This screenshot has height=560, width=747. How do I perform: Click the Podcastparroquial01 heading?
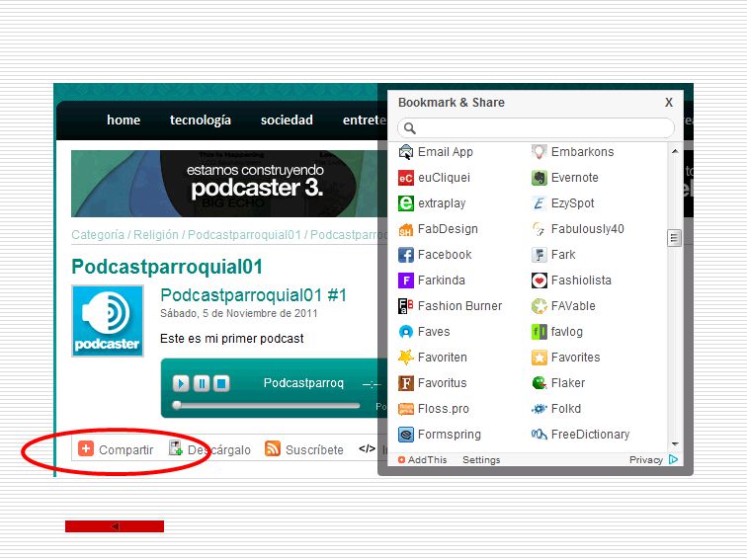[167, 267]
